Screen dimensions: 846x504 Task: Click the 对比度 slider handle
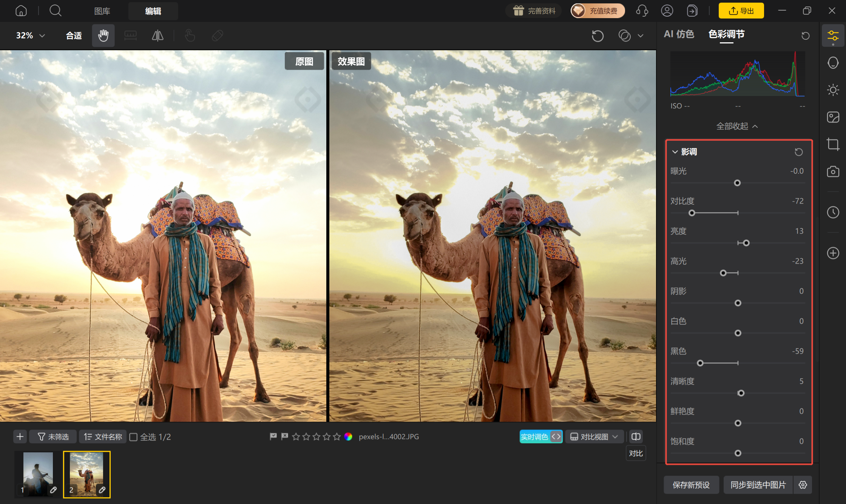pyautogui.click(x=692, y=213)
